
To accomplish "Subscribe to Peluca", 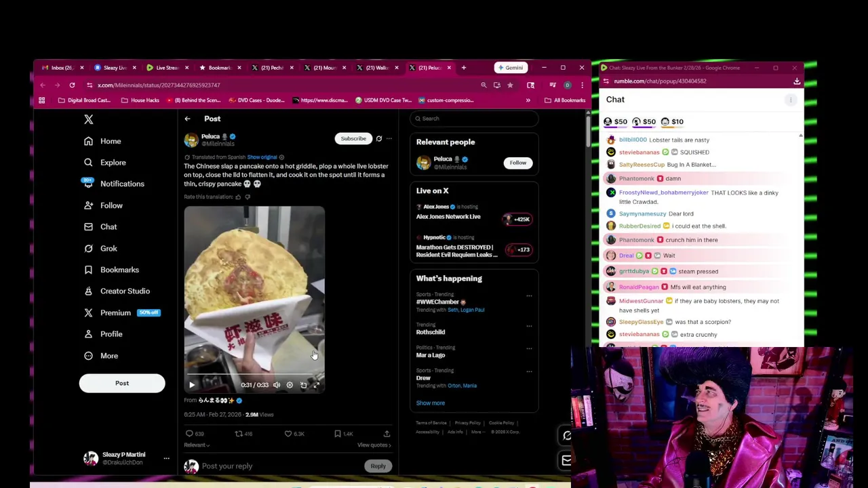I will pyautogui.click(x=353, y=139).
